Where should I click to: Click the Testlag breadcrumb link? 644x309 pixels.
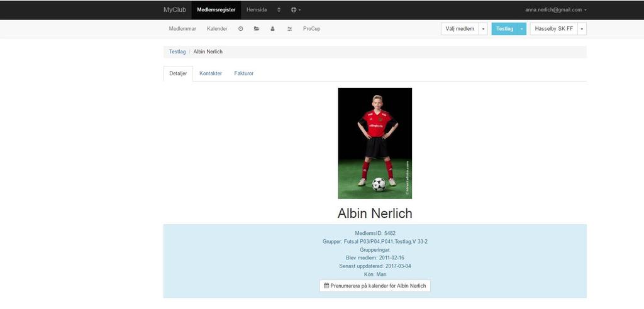(177, 51)
